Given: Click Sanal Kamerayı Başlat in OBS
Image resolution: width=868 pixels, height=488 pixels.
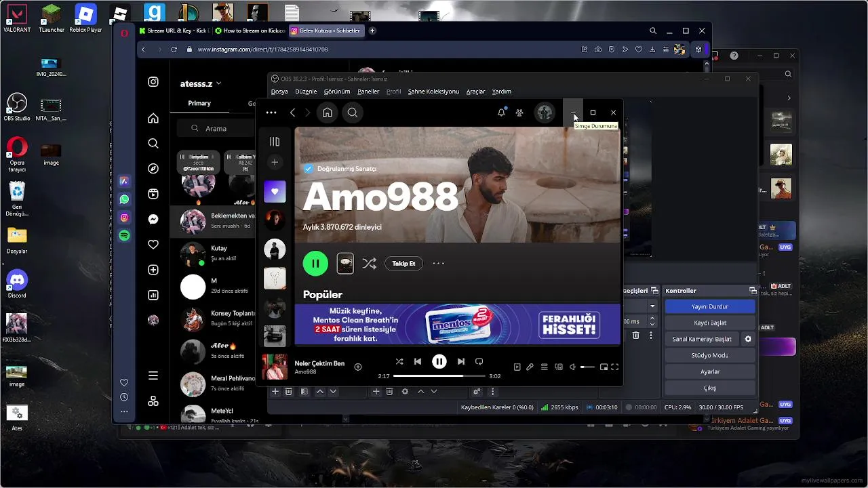Looking at the screenshot, I should pyautogui.click(x=702, y=339).
